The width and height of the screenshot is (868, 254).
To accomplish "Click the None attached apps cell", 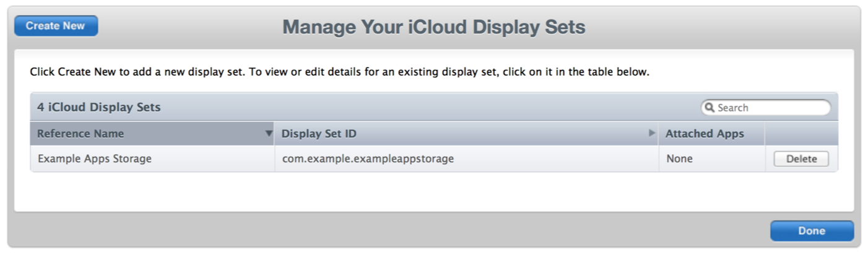I will [679, 159].
